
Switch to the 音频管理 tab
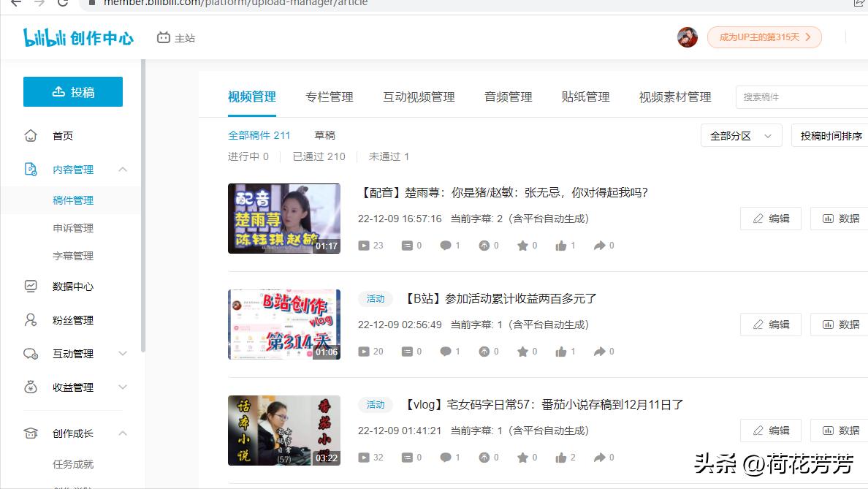point(507,96)
